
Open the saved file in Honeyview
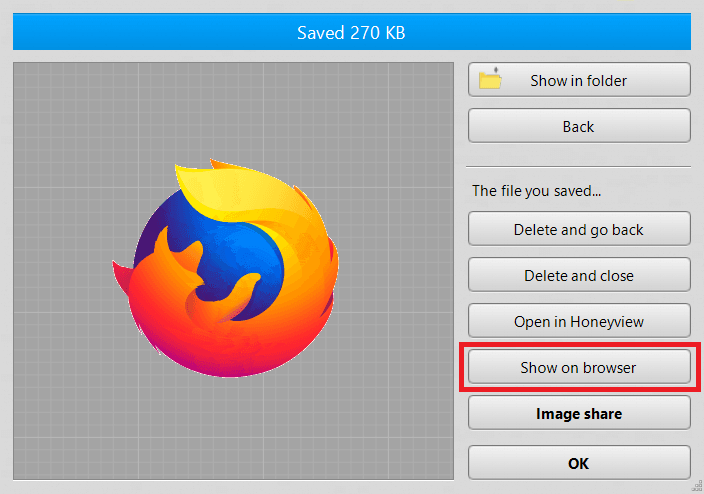tap(579, 321)
